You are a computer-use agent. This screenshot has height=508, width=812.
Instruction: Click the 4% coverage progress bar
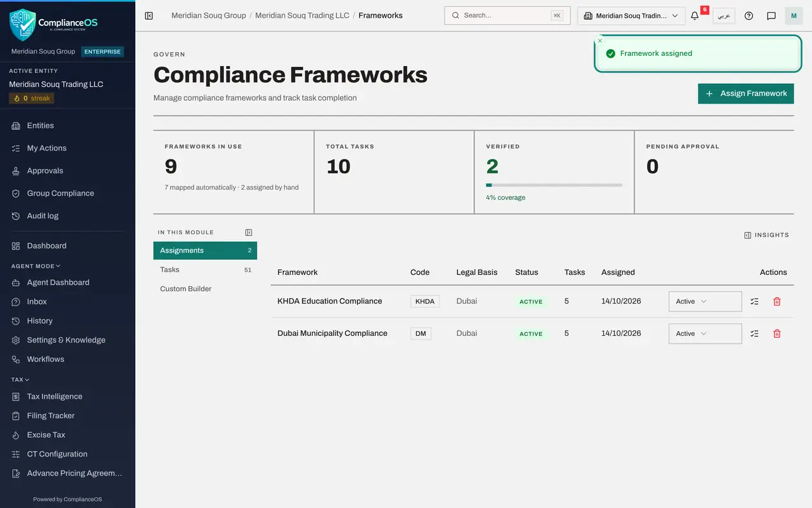tap(554, 185)
